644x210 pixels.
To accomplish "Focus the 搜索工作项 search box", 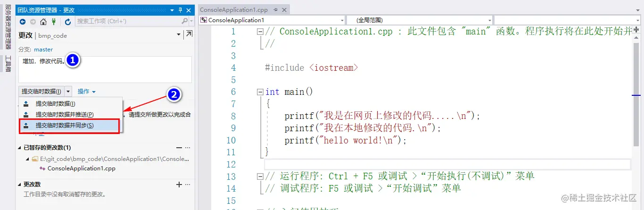I will pos(128,22).
